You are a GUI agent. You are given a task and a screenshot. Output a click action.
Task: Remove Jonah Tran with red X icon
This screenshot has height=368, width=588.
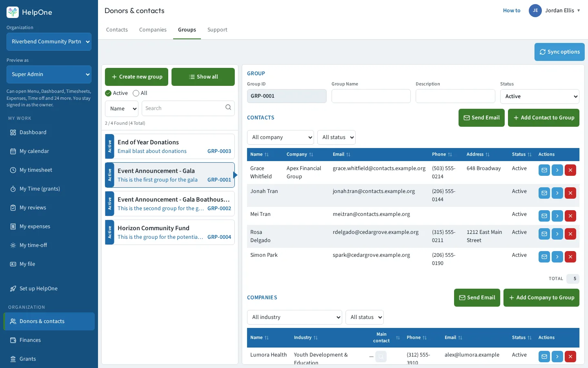coord(570,193)
